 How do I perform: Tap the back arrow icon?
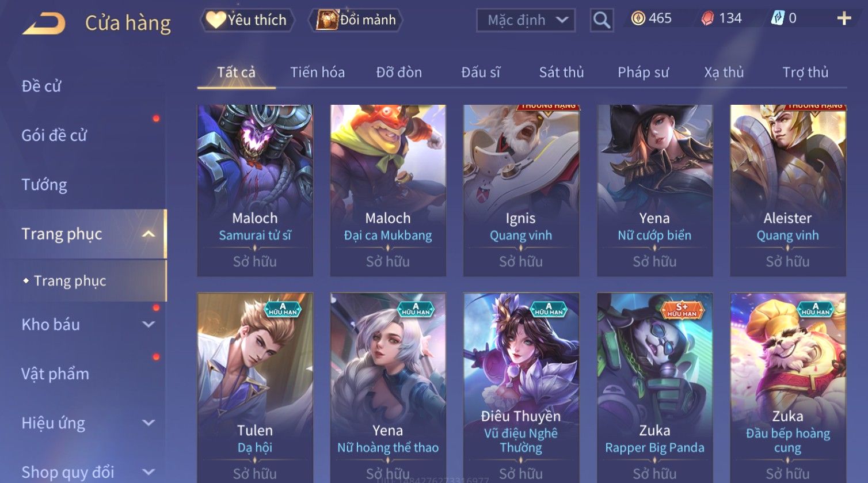click(43, 23)
